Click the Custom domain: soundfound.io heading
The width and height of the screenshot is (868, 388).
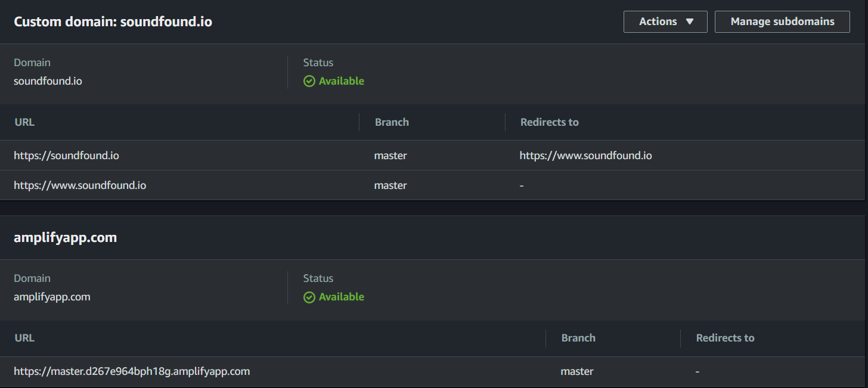coord(113,21)
